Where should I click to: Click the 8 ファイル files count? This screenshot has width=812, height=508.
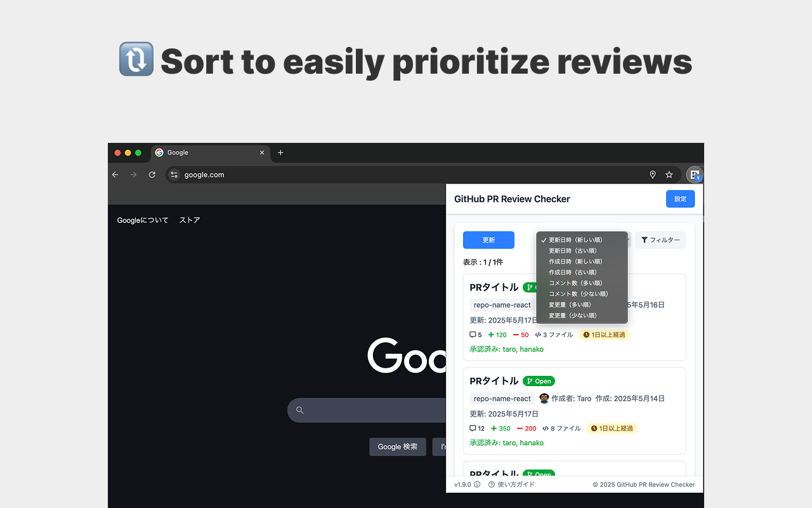click(561, 429)
